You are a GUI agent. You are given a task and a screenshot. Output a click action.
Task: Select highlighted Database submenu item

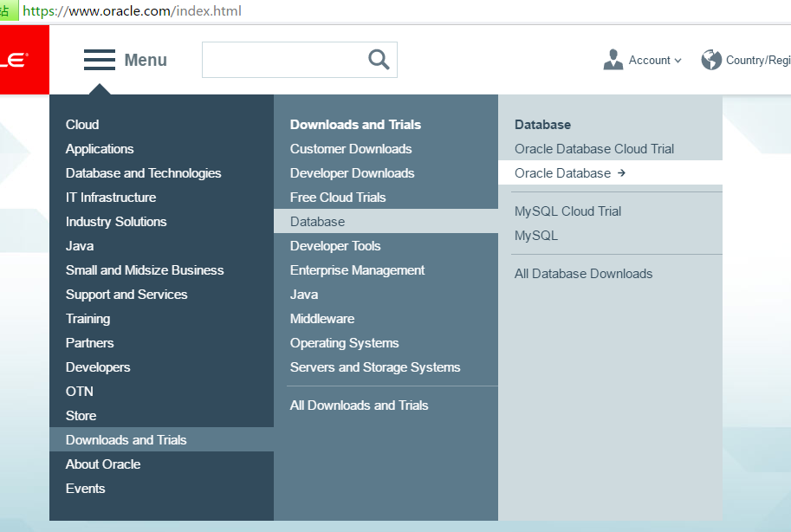tap(386, 222)
